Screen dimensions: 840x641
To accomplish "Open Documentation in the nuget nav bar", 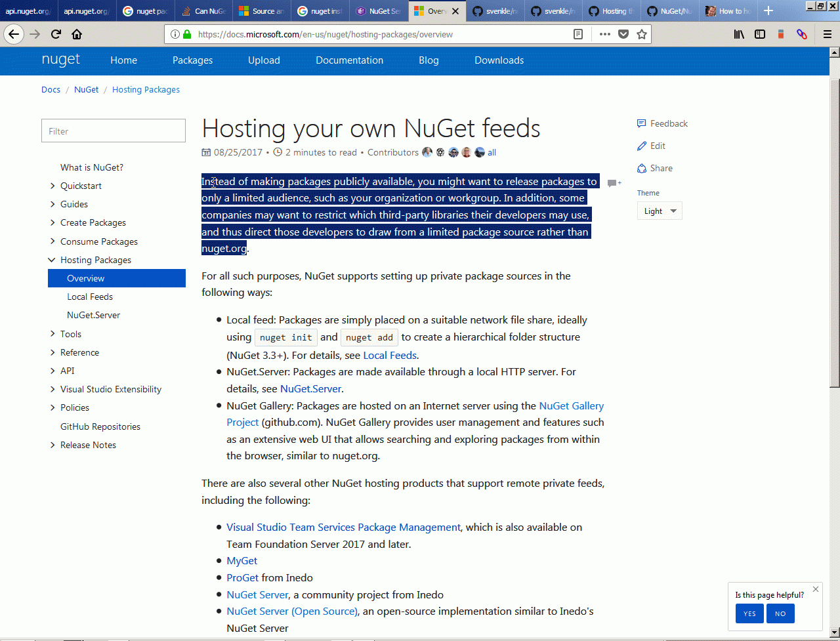I will [349, 60].
